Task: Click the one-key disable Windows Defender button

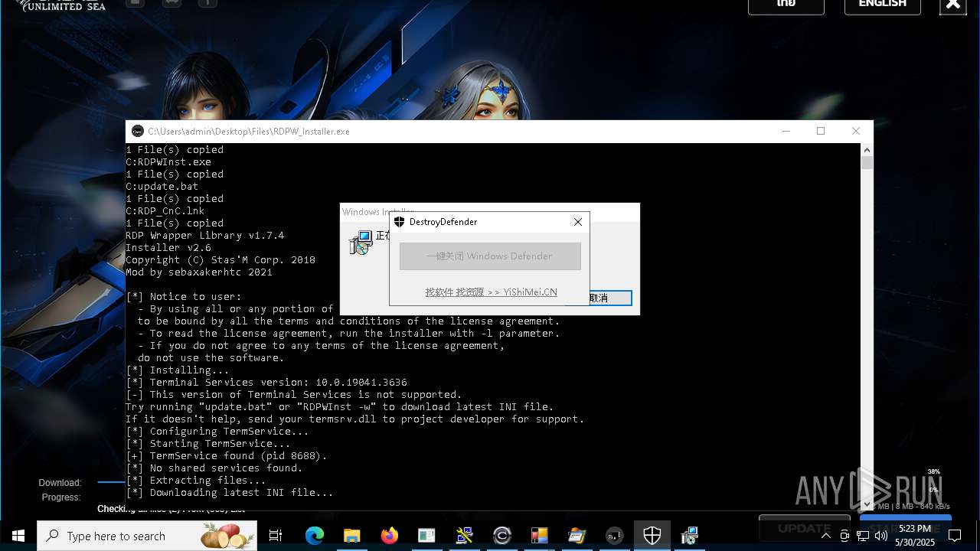Action: pyautogui.click(x=490, y=256)
